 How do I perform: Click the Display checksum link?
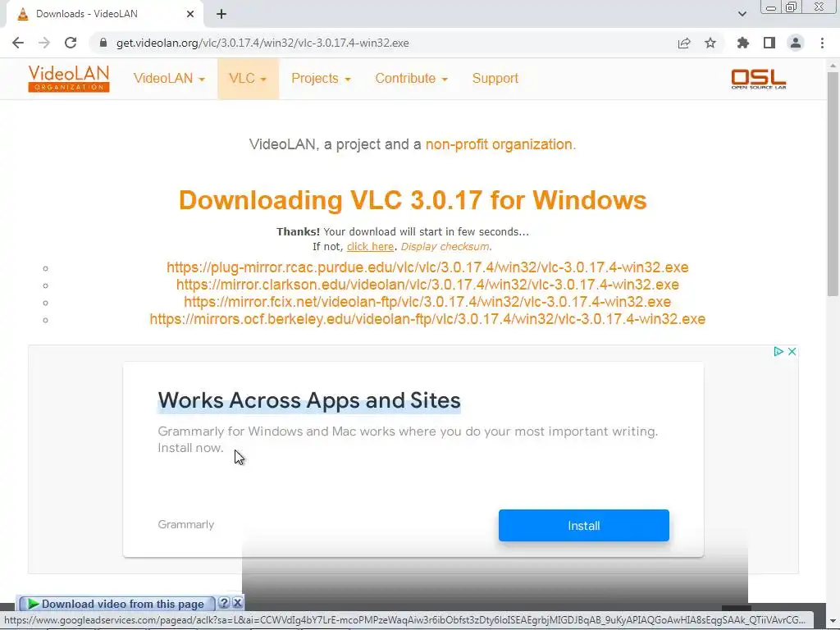tap(445, 246)
